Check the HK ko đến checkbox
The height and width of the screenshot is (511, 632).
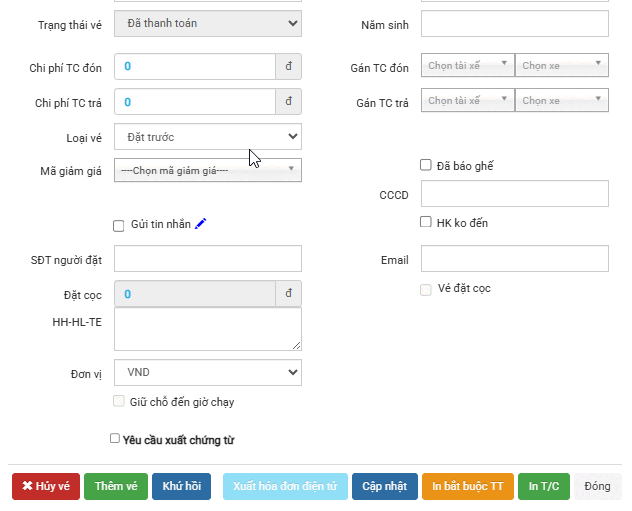(426, 223)
